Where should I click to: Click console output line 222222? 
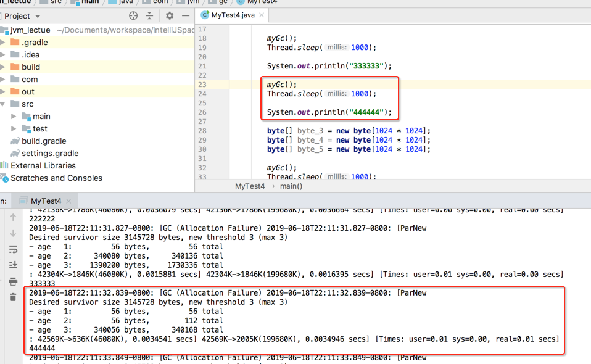tap(42, 219)
